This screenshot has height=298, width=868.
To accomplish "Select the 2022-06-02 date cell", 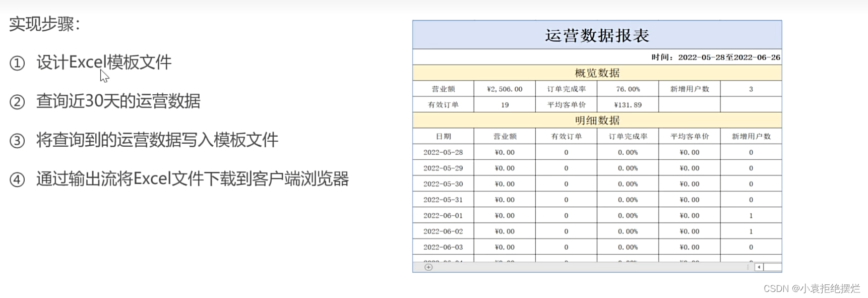I will click(444, 231).
